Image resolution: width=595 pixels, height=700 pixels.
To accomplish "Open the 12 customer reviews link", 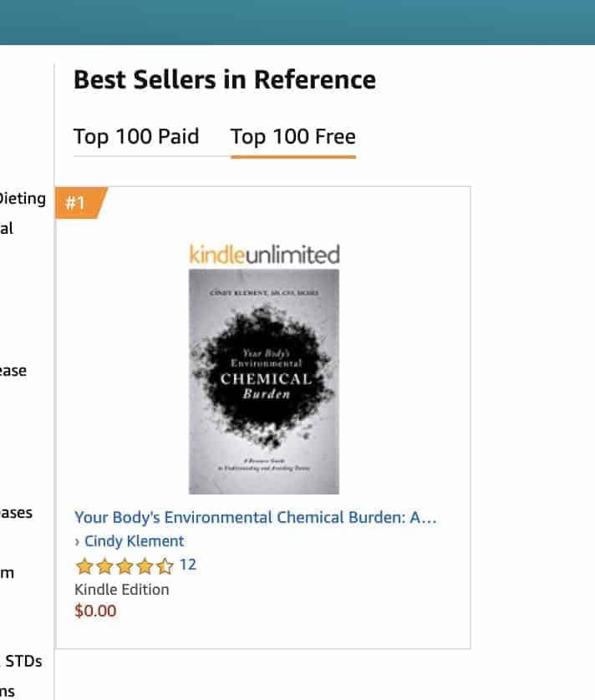I will (188, 566).
